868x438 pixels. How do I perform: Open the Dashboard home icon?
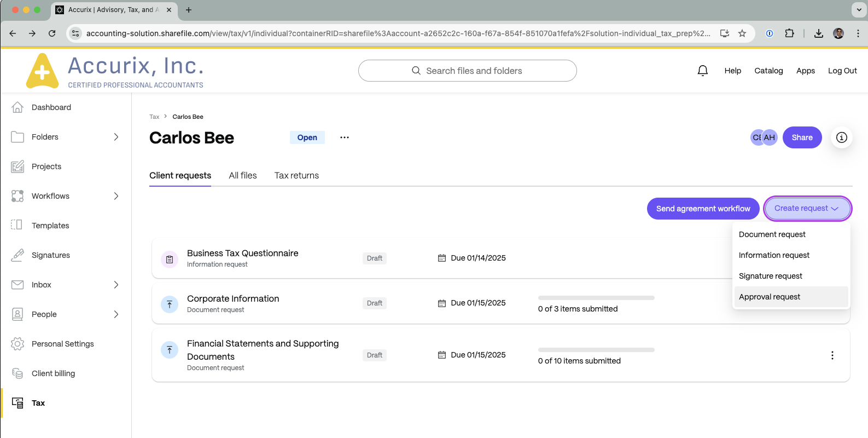pos(18,107)
